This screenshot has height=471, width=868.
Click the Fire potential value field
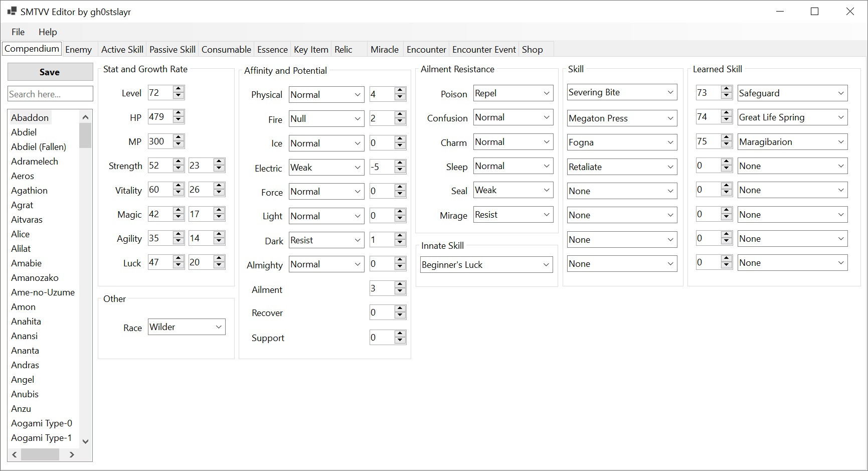(382, 118)
